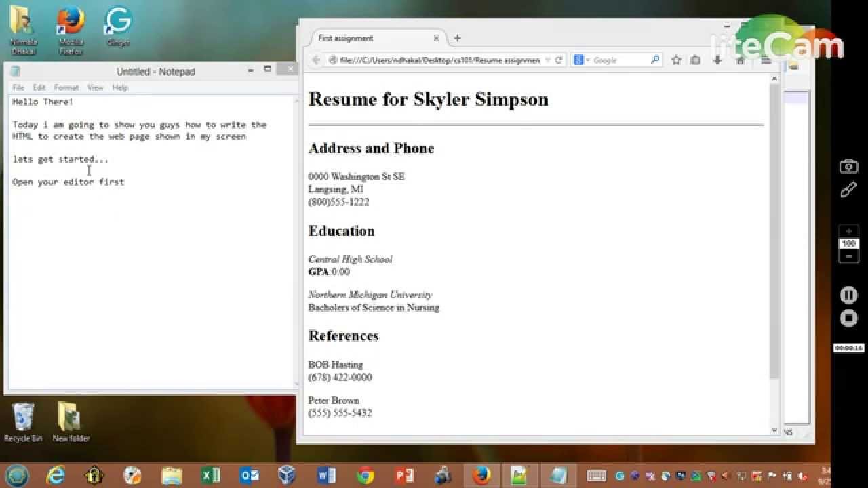Screen dimensions: 868x488
Task: Click the Notepad title bar icon
Action: (16, 71)
